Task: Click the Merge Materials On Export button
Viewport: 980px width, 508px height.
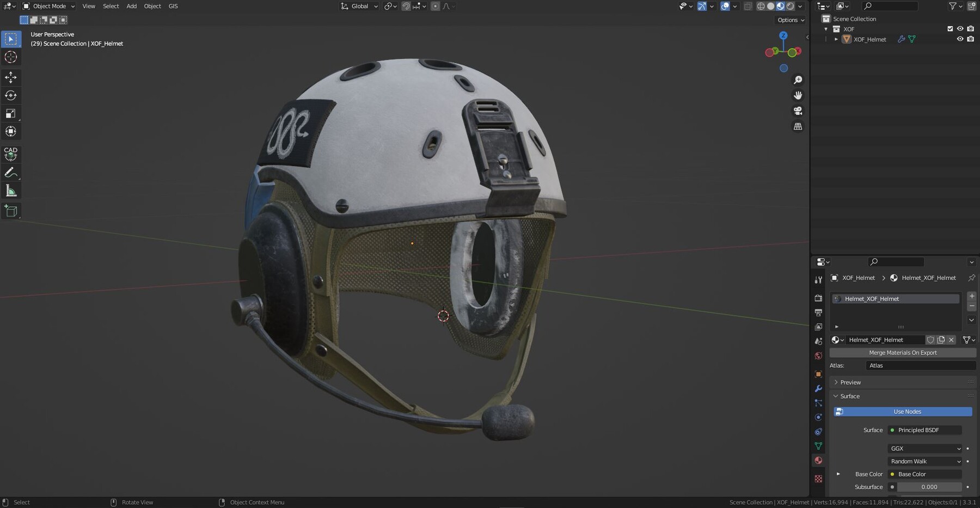Action: [x=903, y=353]
